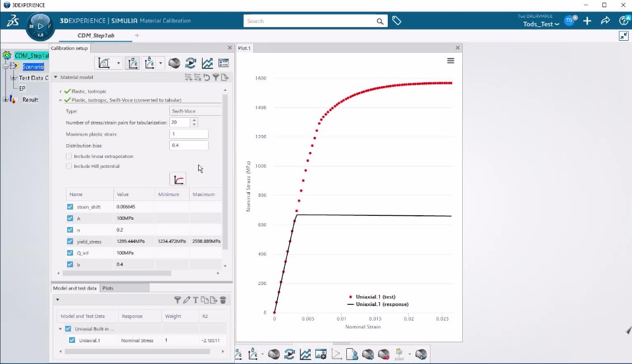632x364 pixels.
Task: Click the compass play button
Action: click(40, 26)
